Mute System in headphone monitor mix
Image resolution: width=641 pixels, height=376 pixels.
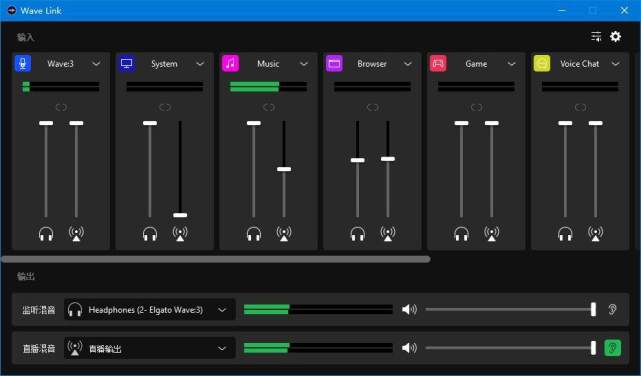[150, 234]
